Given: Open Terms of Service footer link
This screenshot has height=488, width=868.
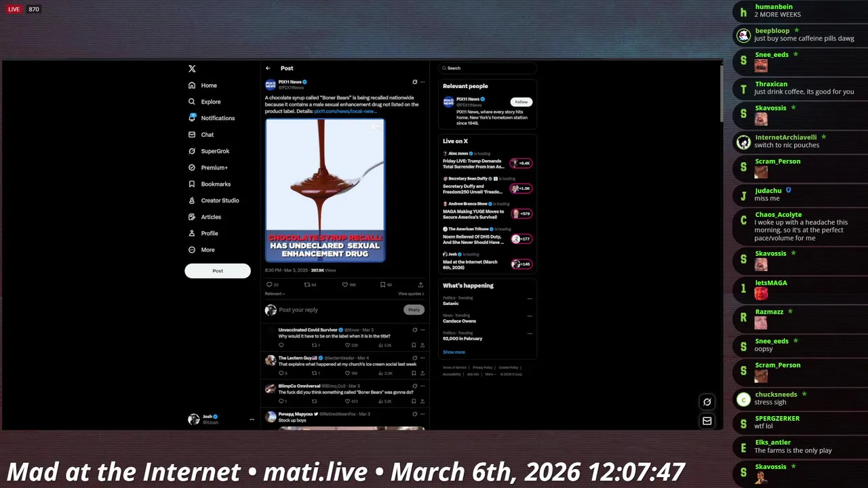Looking at the screenshot, I should (x=454, y=367).
